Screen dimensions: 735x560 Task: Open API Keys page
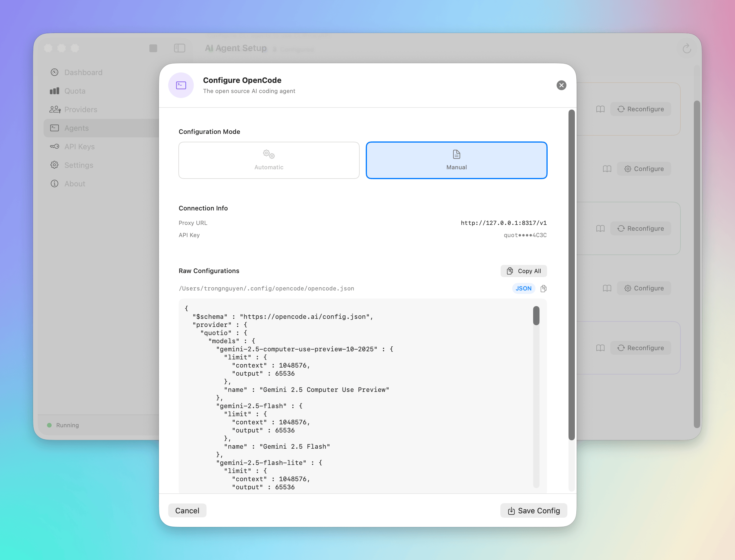79,147
